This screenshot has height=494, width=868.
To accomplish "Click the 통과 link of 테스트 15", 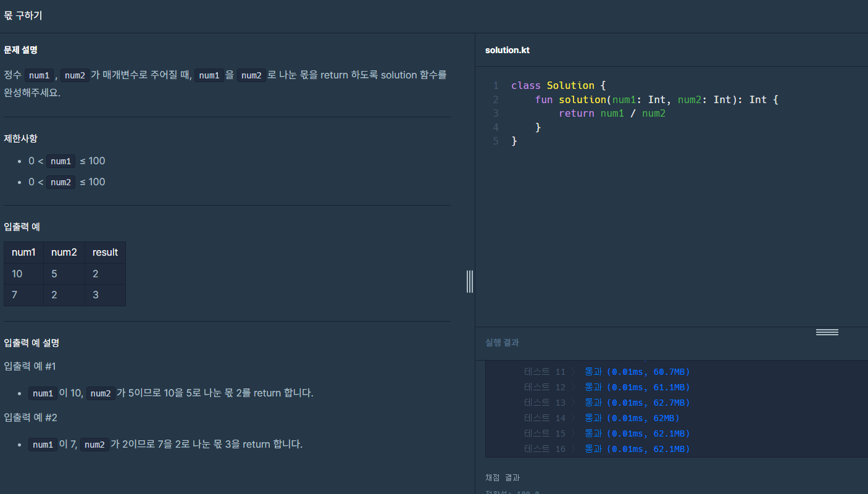I will pyautogui.click(x=592, y=433).
